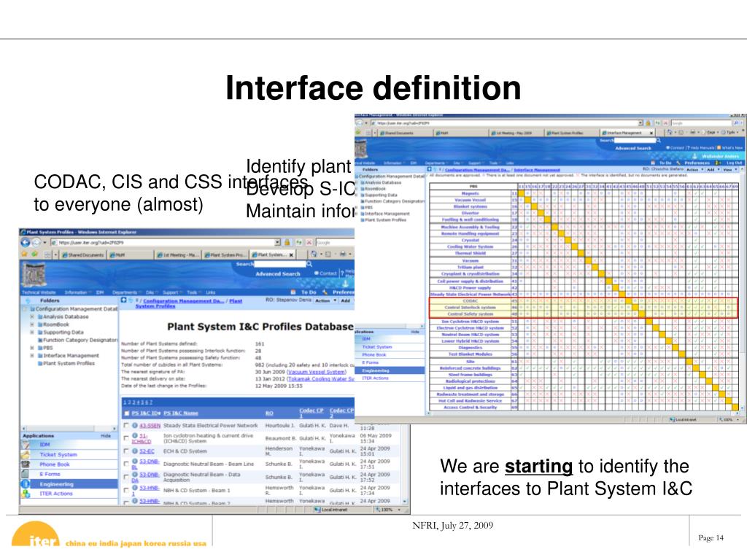Expand the PBS folder in left window
Screen dimensions: 747x560
click(x=32, y=348)
